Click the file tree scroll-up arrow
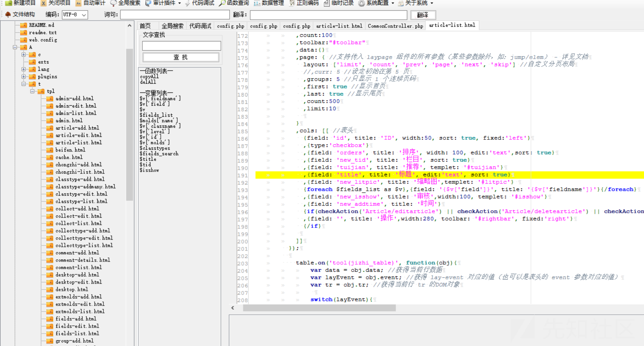This screenshot has height=346, width=644. pos(130,26)
